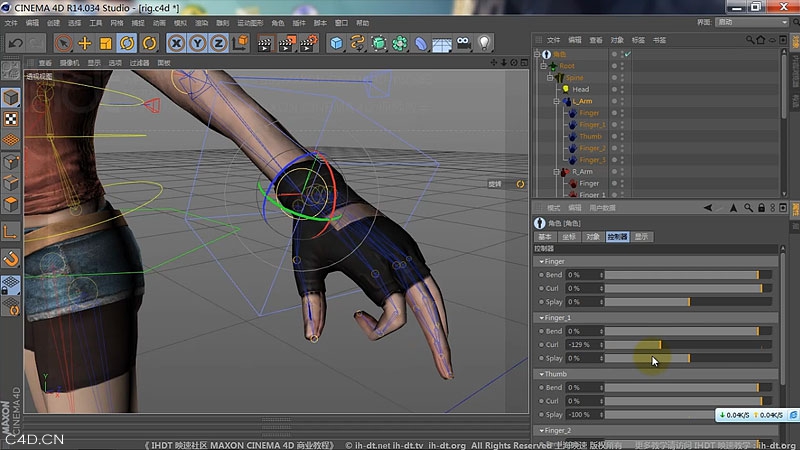
Task: Collapse the Thumb controller section
Action: click(x=540, y=374)
